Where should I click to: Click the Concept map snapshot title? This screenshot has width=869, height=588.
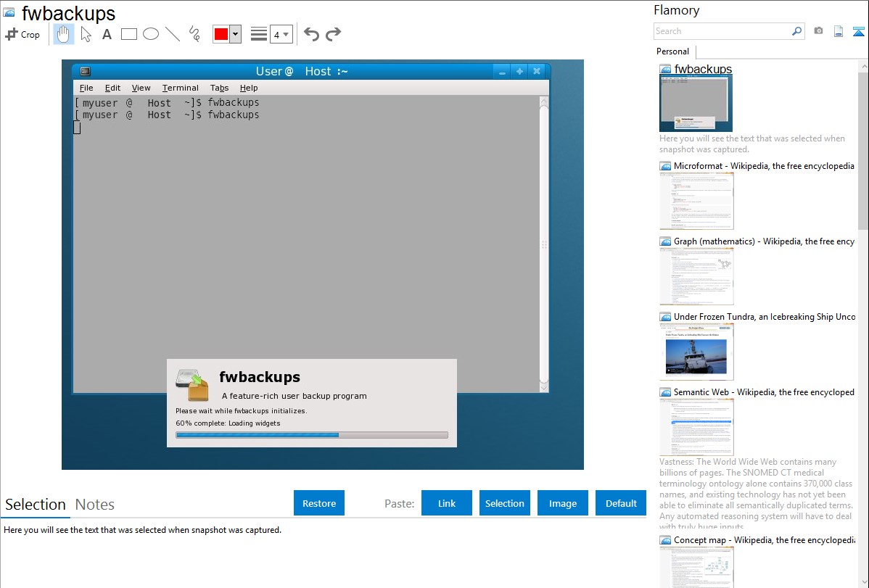point(765,540)
